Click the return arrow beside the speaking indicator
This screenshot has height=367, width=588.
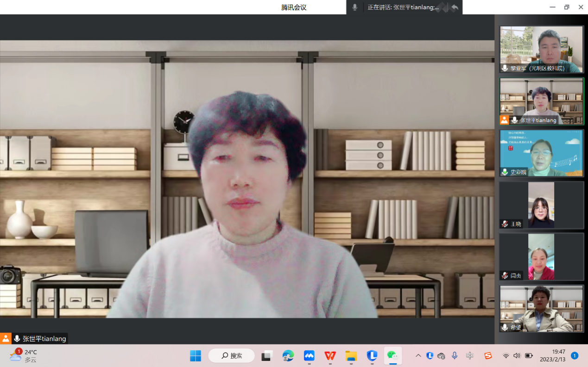click(455, 7)
